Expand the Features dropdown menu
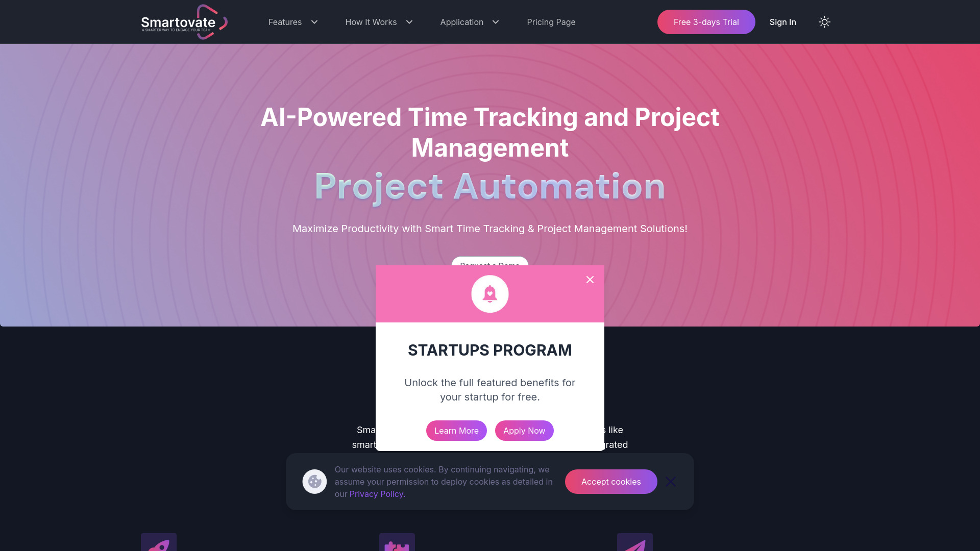The height and width of the screenshot is (551, 980). point(293,21)
